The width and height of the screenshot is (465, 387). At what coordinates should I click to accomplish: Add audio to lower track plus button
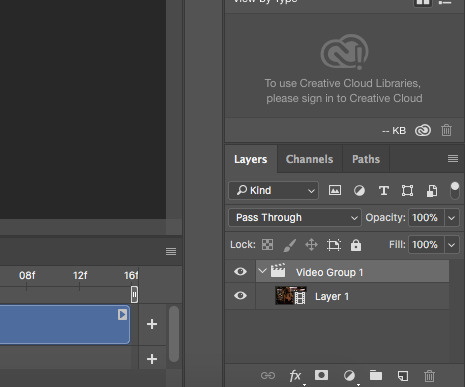point(152,359)
